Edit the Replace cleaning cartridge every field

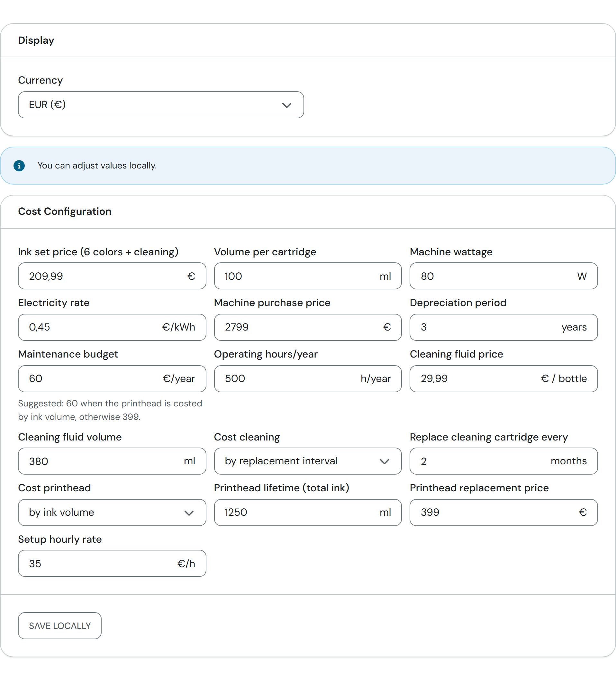coord(503,461)
